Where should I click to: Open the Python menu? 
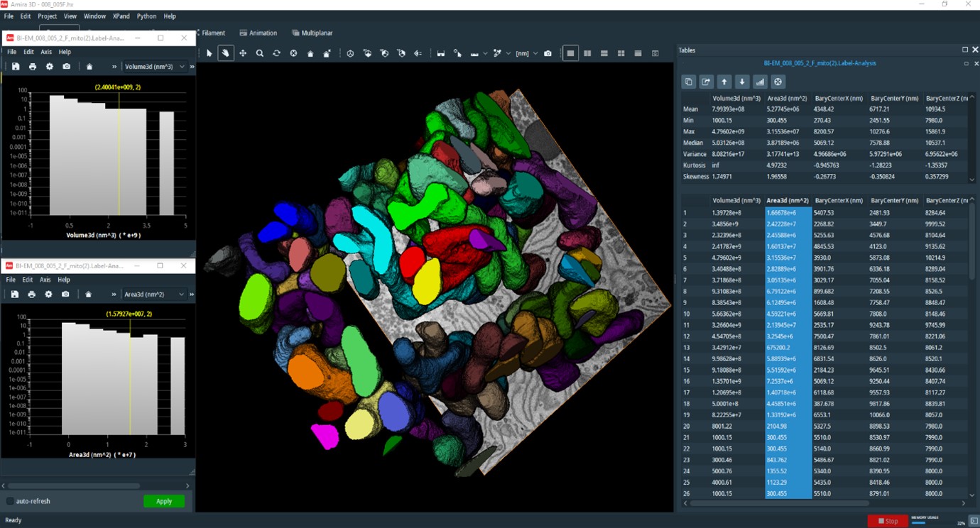click(146, 16)
